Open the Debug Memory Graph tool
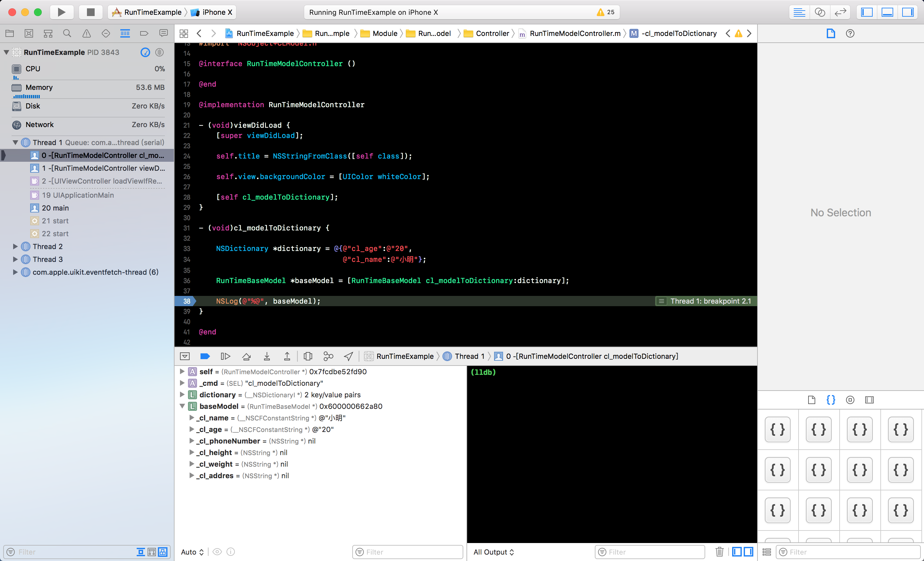The height and width of the screenshot is (561, 924). [328, 356]
